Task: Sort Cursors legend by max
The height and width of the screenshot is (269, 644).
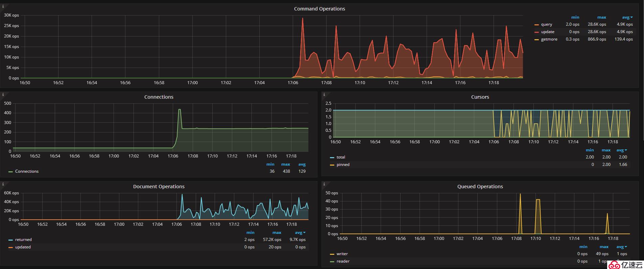Action: [x=606, y=150]
